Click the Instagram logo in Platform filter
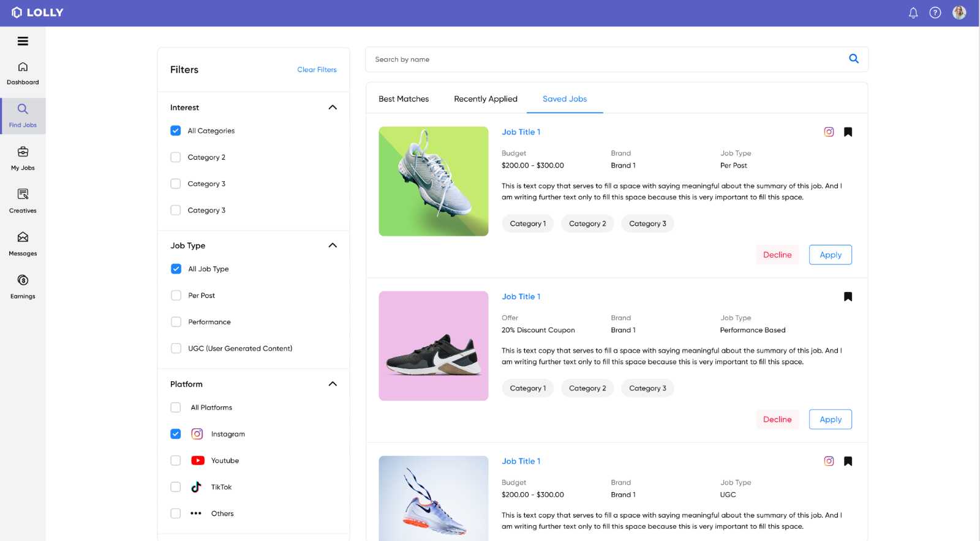 click(x=197, y=434)
